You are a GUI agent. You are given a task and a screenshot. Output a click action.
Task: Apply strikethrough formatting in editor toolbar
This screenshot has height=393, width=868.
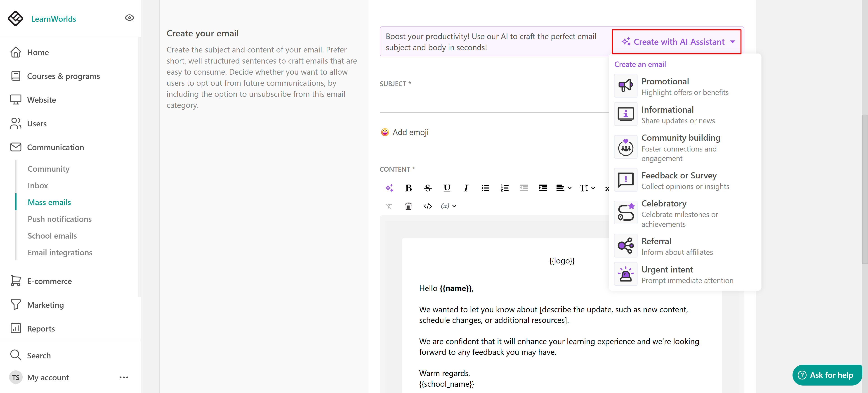(428, 188)
